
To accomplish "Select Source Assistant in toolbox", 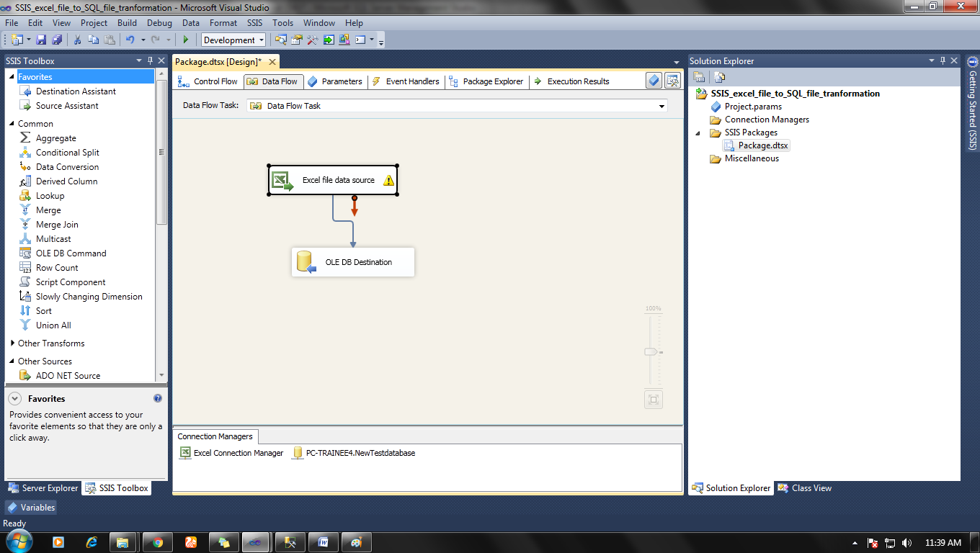I will 67,106.
